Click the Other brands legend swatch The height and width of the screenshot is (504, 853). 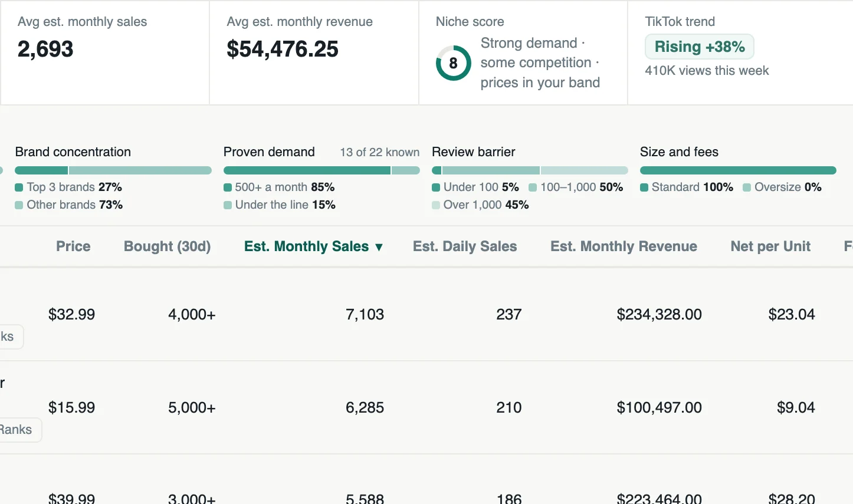(x=19, y=205)
